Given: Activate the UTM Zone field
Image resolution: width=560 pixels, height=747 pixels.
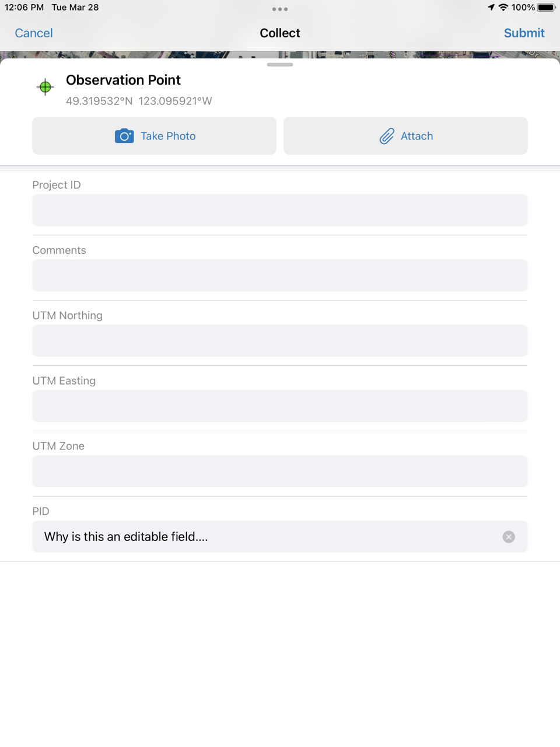Looking at the screenshot, I should click(280, 472).
